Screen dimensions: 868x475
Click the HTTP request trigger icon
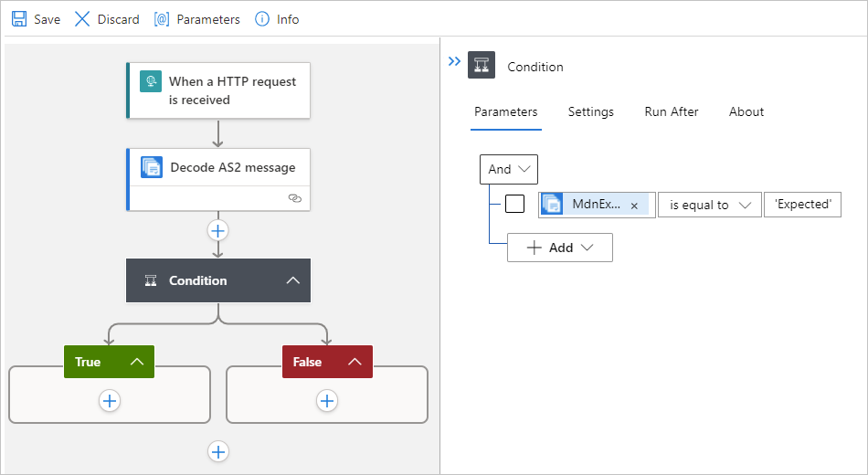pos(150,82)
